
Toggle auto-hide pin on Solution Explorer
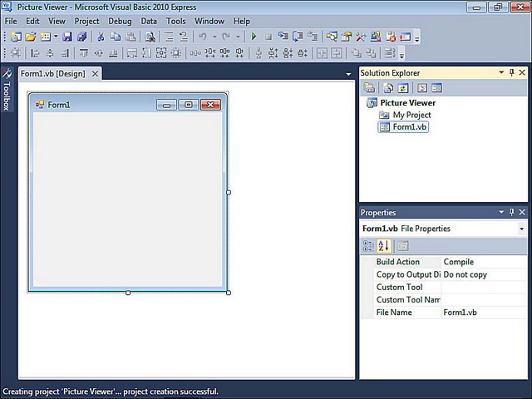pyautogui.click(x=512, y=72)
